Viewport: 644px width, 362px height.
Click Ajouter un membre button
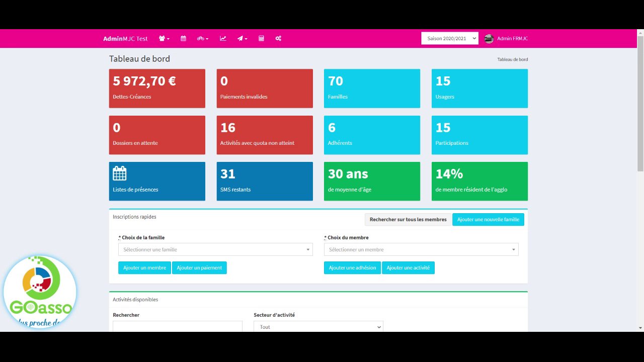144,268
